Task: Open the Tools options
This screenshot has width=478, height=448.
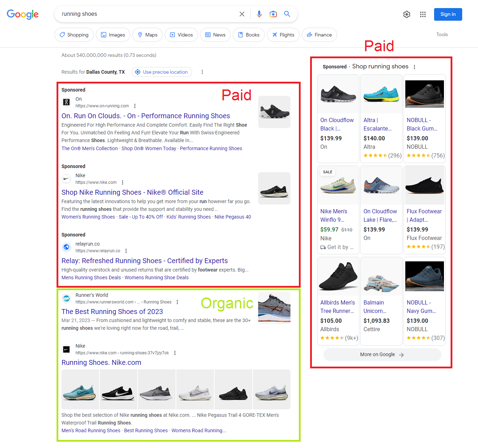Action: tap(442, 34)
